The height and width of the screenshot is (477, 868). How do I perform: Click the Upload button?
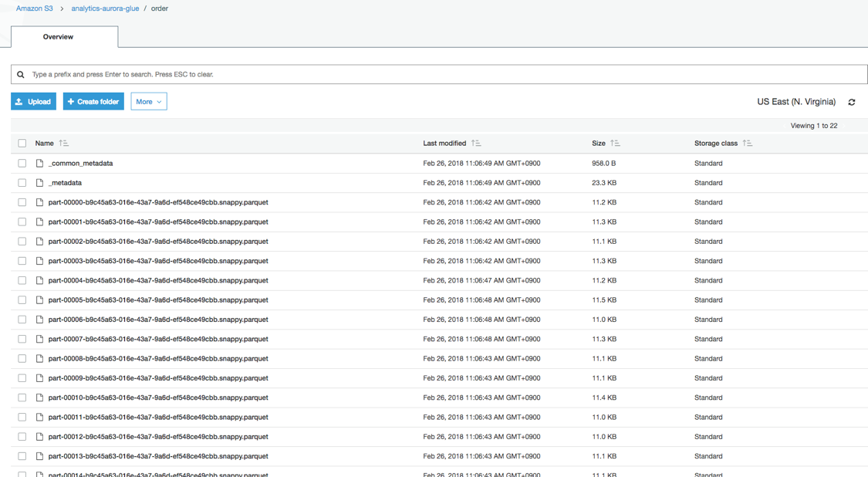coord(33,101)
